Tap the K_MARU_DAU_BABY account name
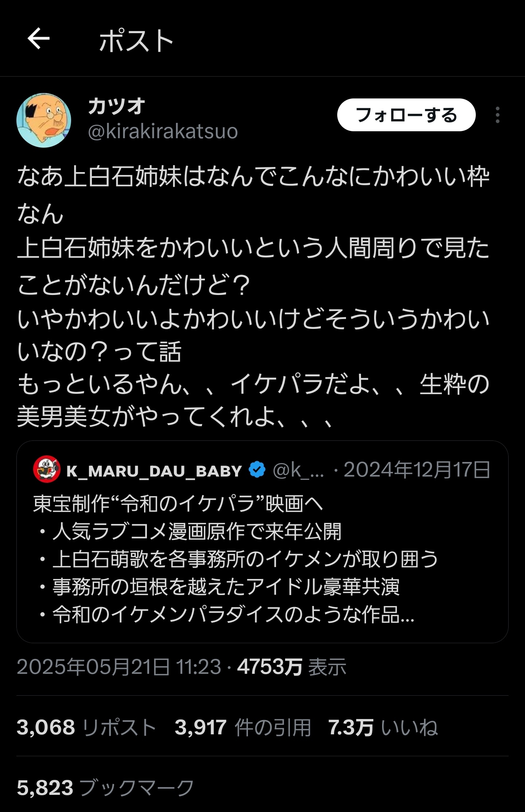Image resolution: width=525 pixels, height=812 pixels. pos(154,471)
